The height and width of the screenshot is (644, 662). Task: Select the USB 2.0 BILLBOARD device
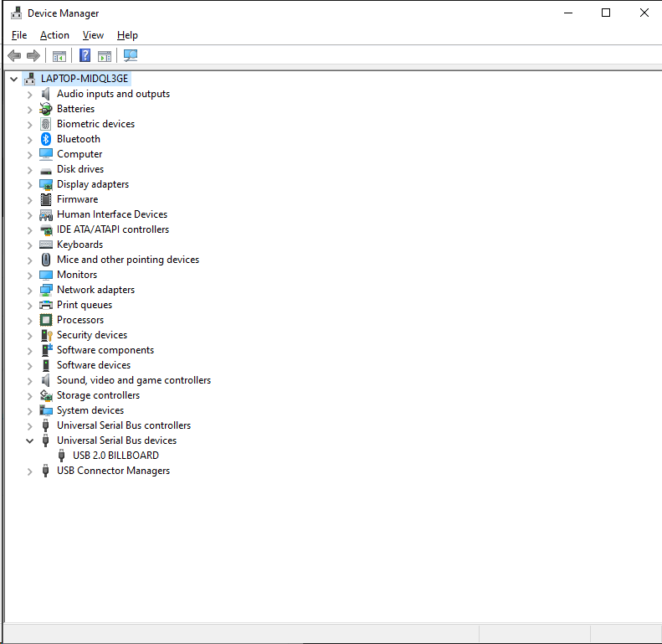(115, 456)
